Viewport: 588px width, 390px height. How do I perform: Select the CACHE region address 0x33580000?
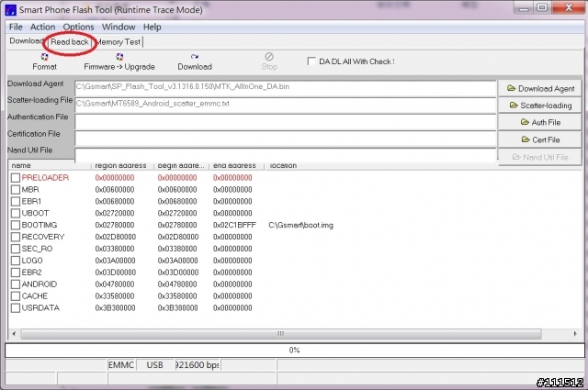115,296
